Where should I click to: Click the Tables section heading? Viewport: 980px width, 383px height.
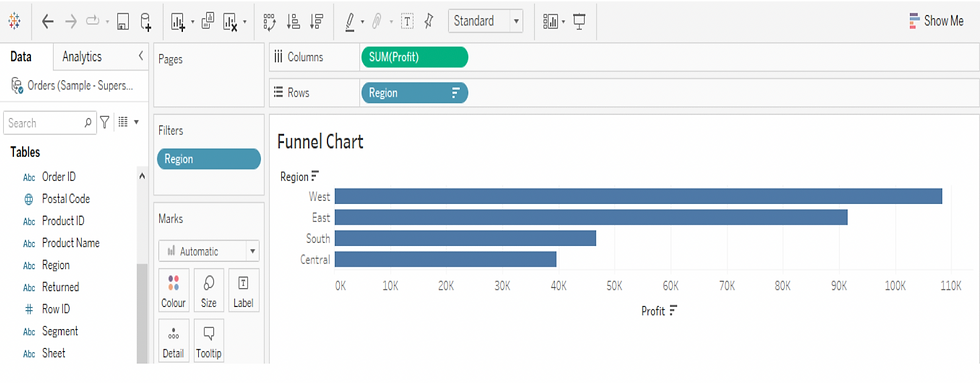[x=25, y=152]
